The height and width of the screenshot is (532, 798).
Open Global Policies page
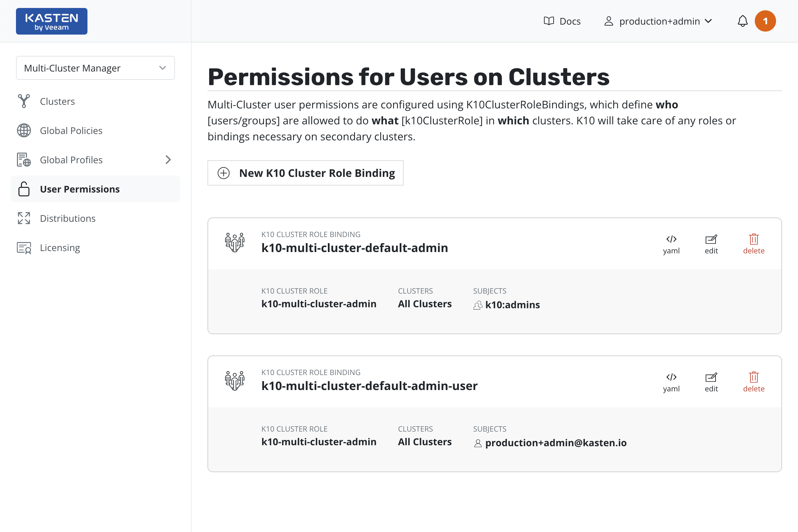click(x=71, y=130)
